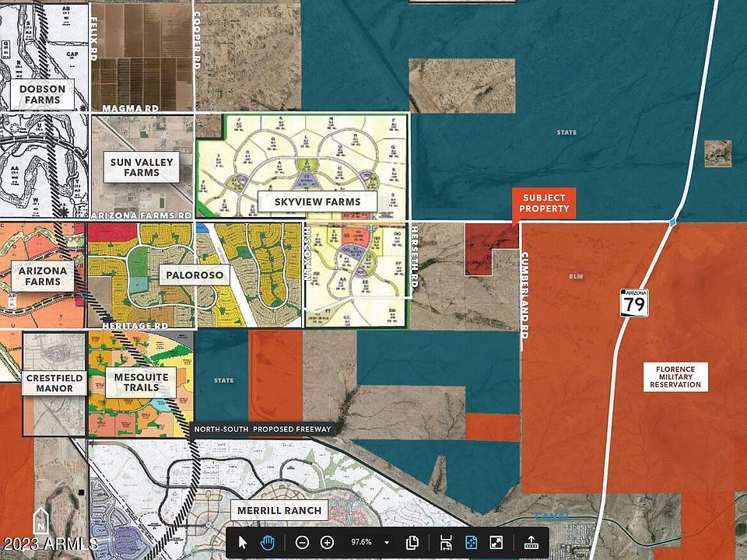The image size is (747, 560).
Task: Select the arrow selection tool
Action: (243, 542)
